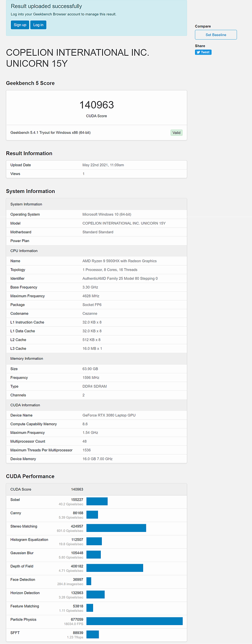Click the Gaussian Blur score 105448
This screenshot has height=644, width=252.
(77, 553)
